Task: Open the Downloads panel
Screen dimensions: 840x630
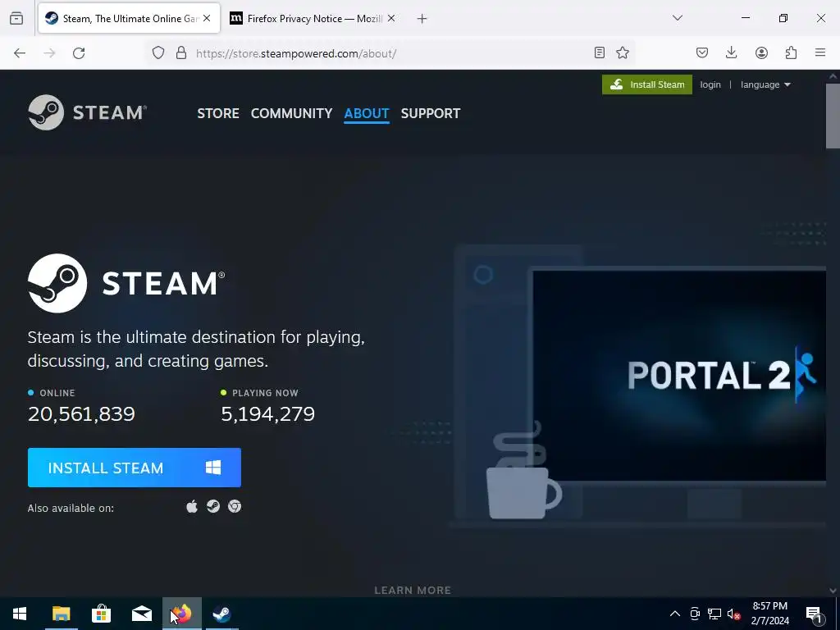Action: (731, 52)
